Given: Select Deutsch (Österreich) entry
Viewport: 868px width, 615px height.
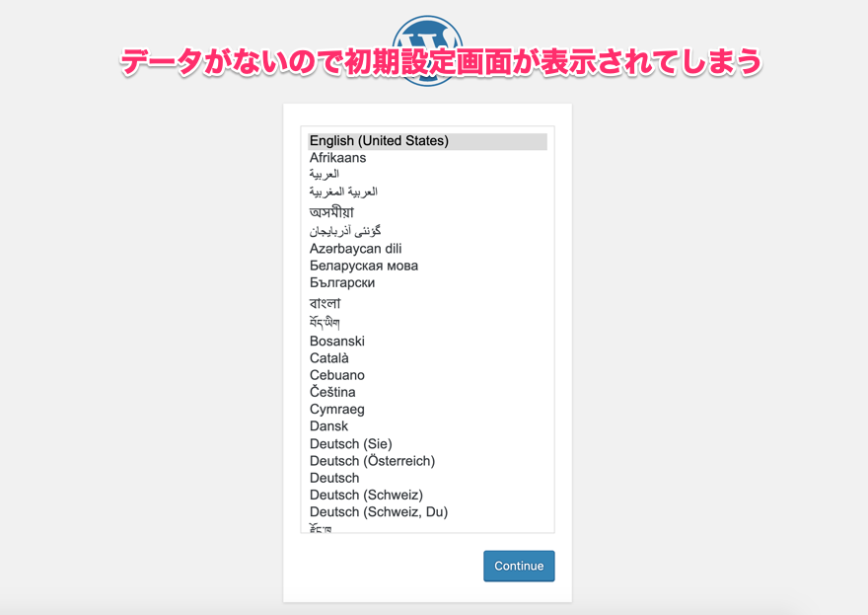Looking at the screenshot, I should (x=372, y=461).
